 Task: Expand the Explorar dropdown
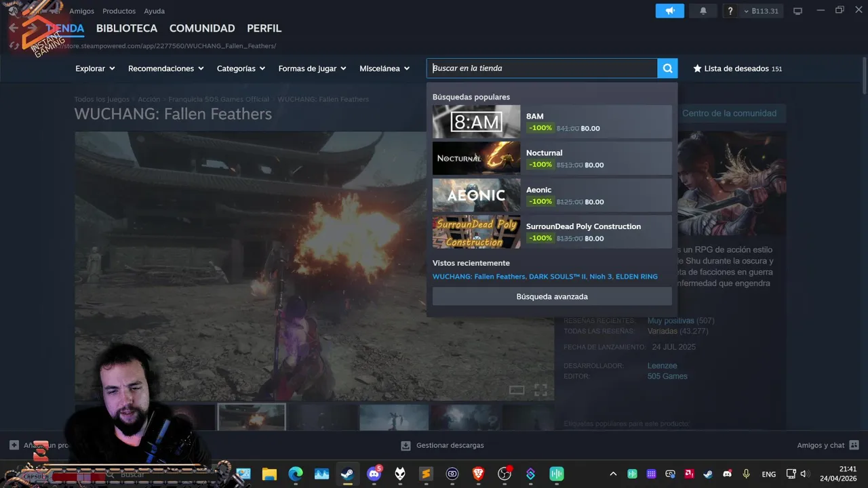click(95, 68)
